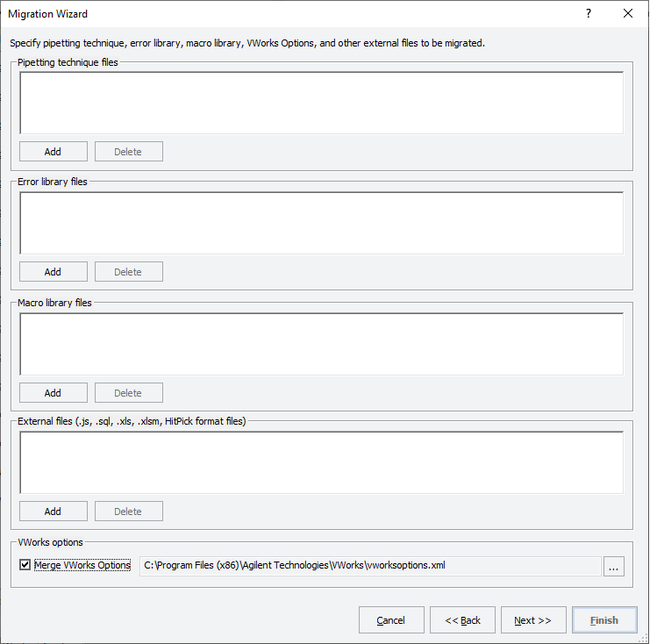Click the Finish button
Viewport: 657px width, 644px height.
pyautogui.click(x=604, y=620)
